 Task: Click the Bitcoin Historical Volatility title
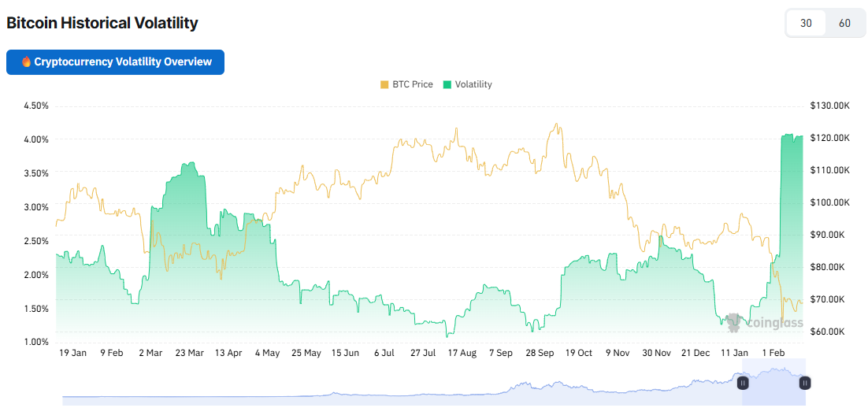pyautogui.click(x=102, y=23)
